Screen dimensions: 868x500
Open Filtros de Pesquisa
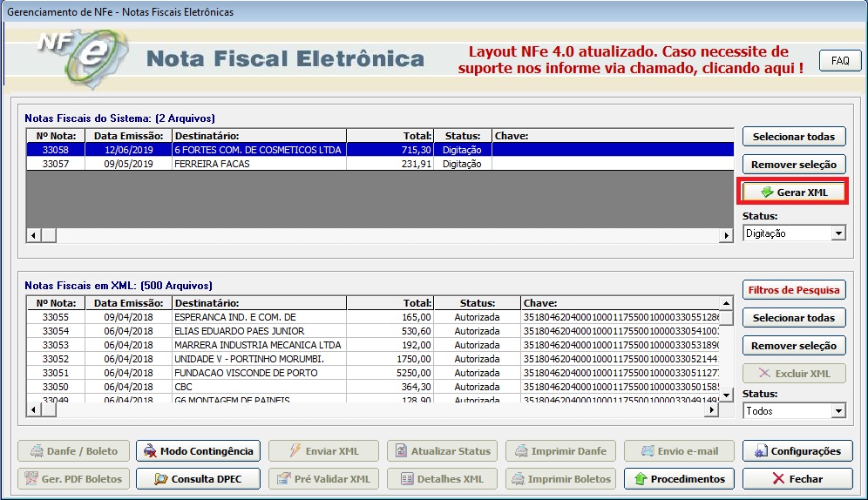pyautogui.click(x=794, y=290)
